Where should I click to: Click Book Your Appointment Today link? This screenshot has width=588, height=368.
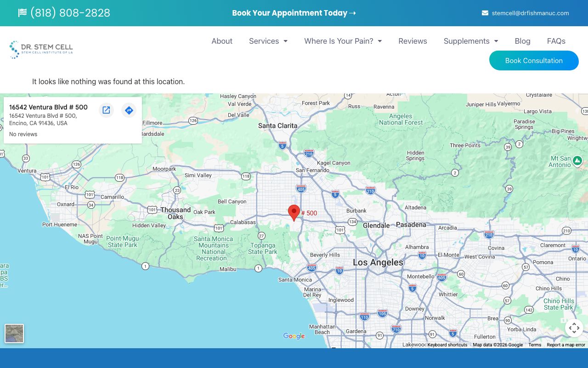294,13
